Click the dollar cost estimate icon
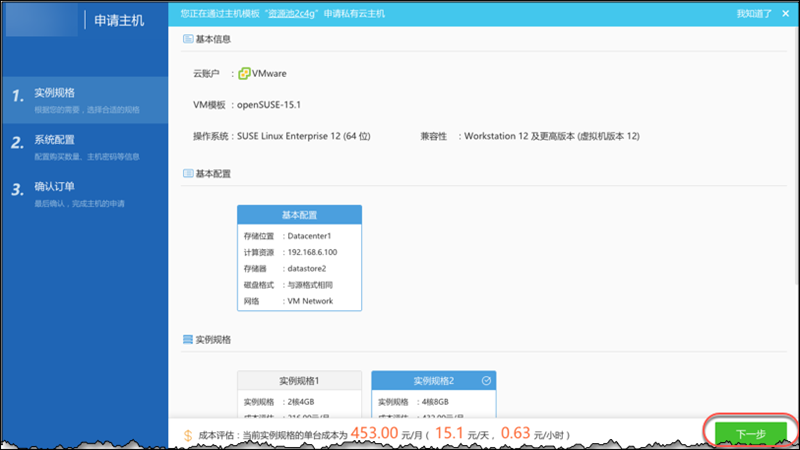The image size is (800, 450). 187,435
